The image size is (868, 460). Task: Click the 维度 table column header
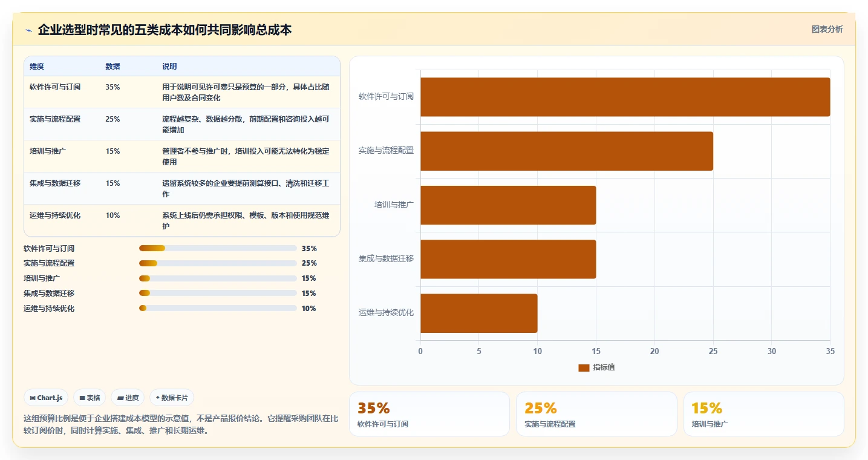(x=37, y=67)
